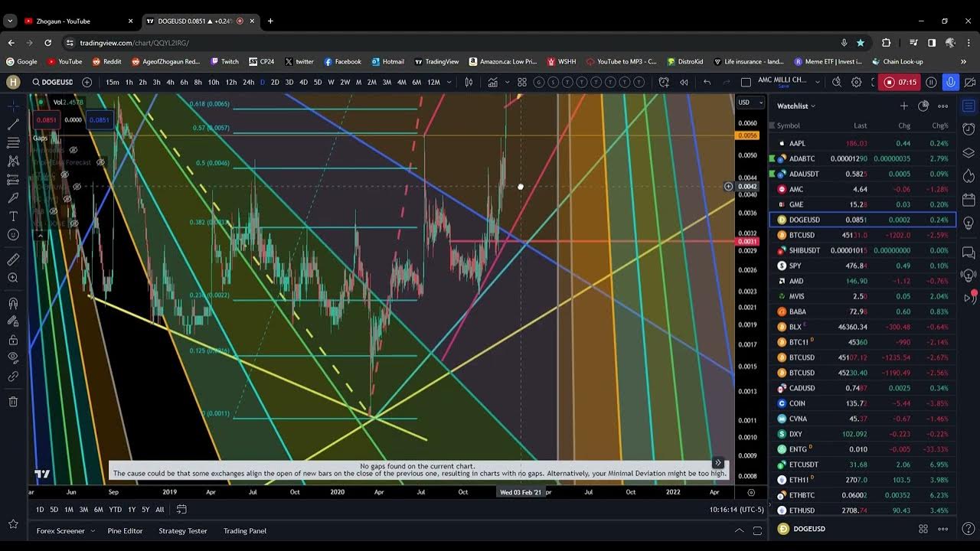The width and height of the screenshot is (980, 551).
Task: Expand the timeframe intervals dropdown arrow
Action: 449,82
